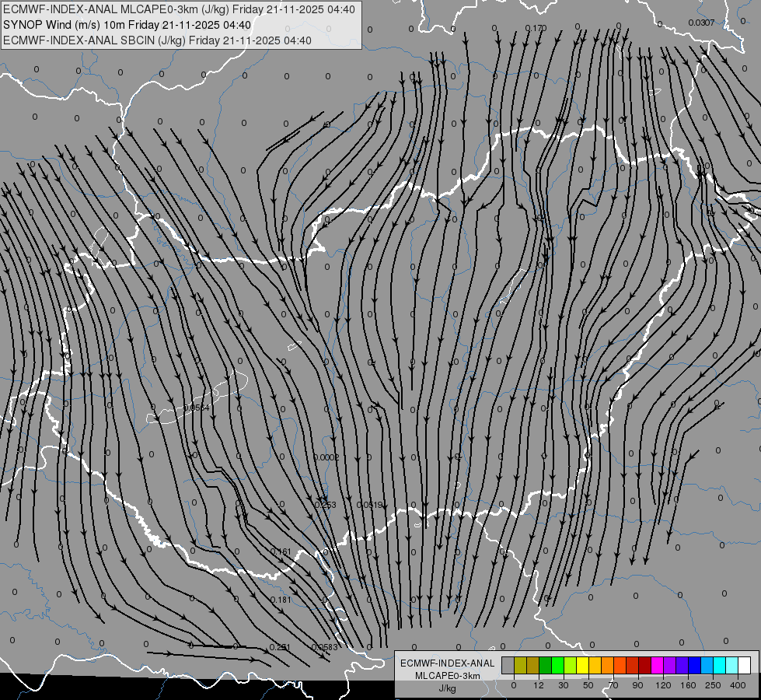Click the legend tick value 250
The width and height of the screenshot is (761, 700).
(713, 685)
